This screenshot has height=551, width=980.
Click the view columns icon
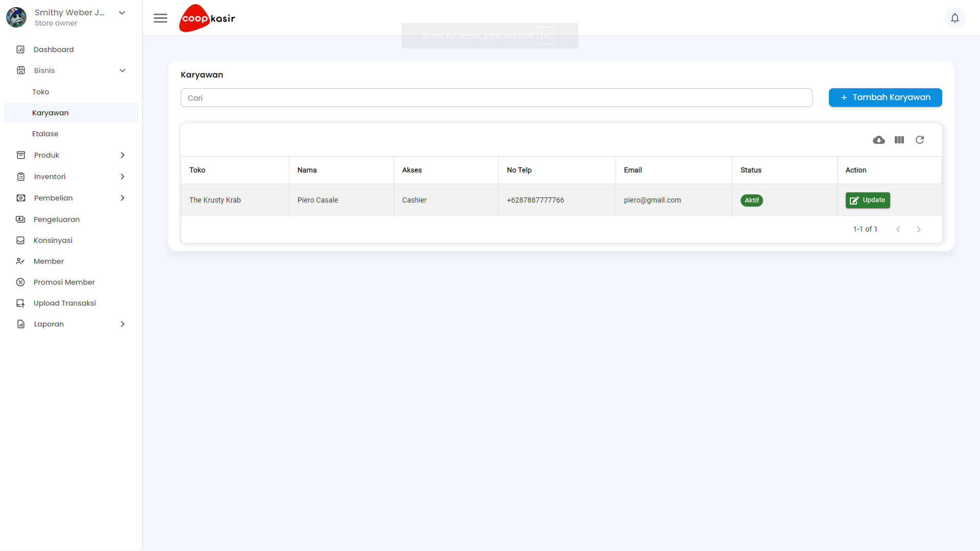(x=899, y=140)
